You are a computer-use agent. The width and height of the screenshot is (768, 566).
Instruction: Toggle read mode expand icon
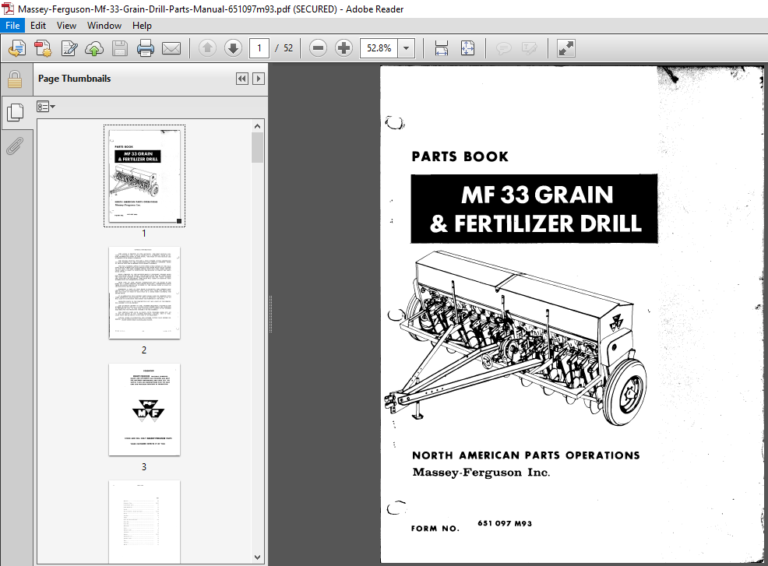click(x=566, y=48)
